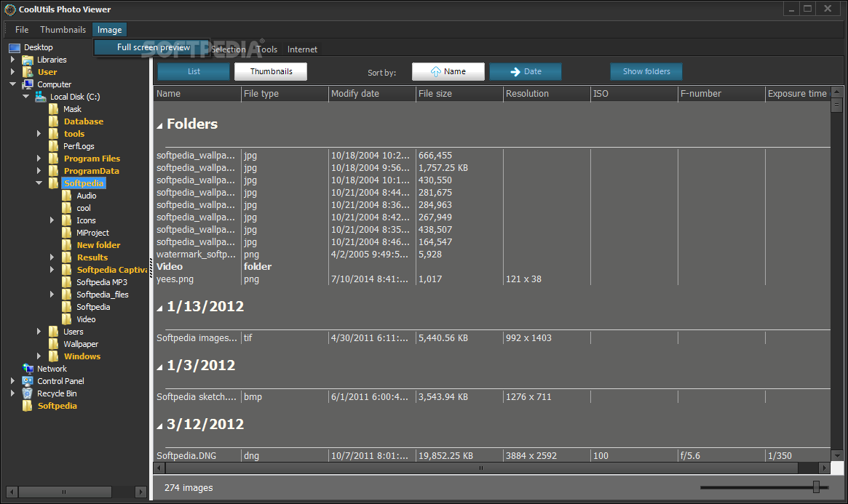The image size is (848, 504).
Task: Click file list scroll down arrow
Action: [x=836, y=455]
